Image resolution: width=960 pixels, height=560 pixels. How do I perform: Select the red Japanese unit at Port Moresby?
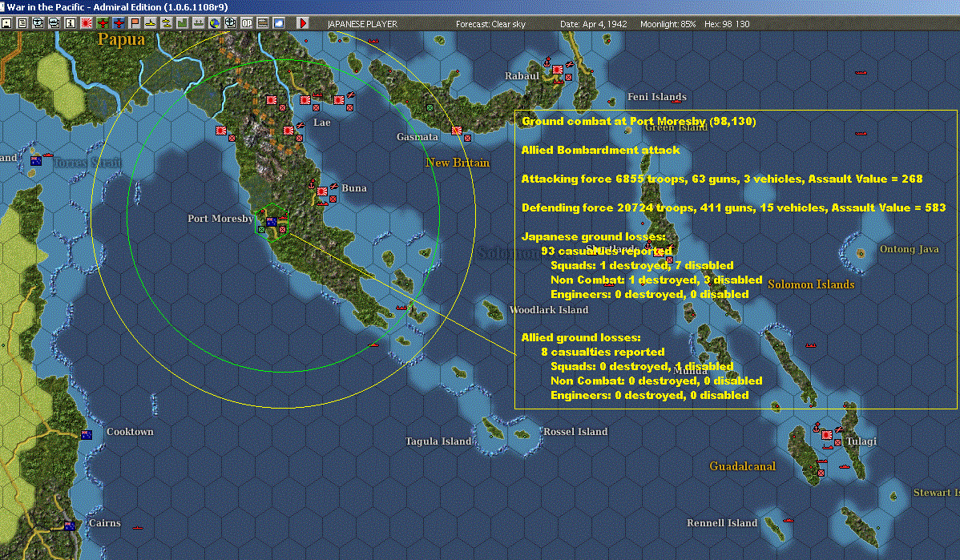[x=282, y=230]
